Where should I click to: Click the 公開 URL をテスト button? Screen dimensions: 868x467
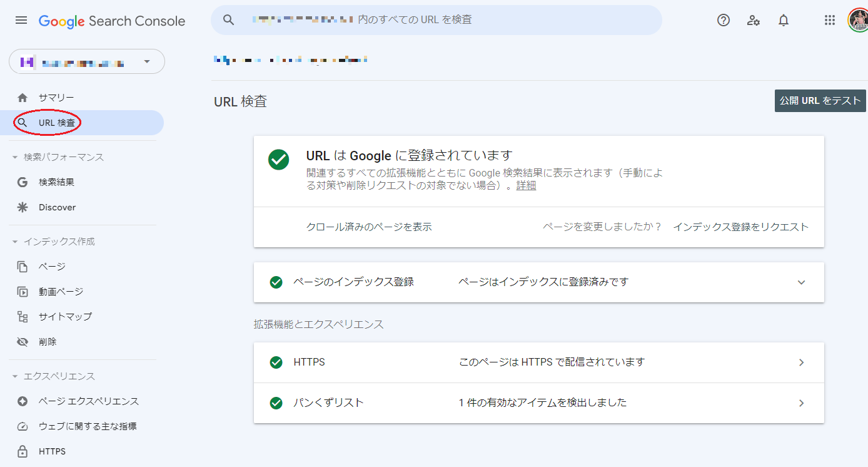pyautogui.click(x=820, y=100)
